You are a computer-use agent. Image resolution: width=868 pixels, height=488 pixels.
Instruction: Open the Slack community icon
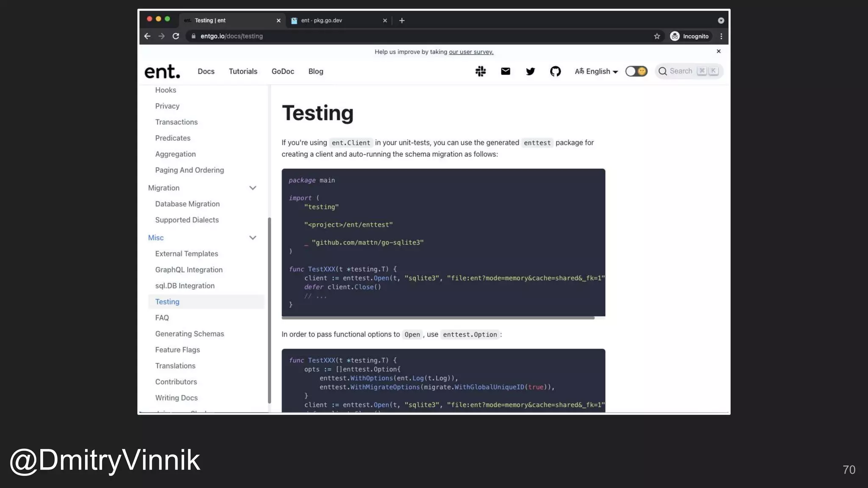coord(480,71)
